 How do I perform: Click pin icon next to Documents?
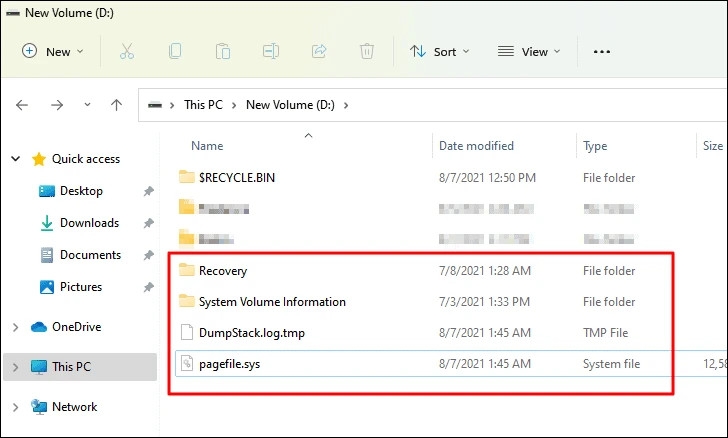point(149,255)
